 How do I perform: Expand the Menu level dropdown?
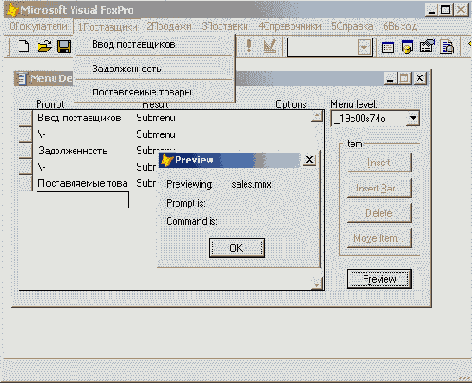point(413,118)
